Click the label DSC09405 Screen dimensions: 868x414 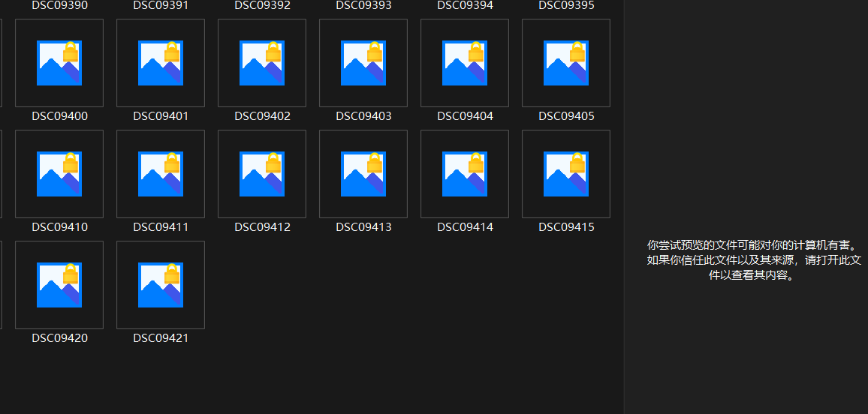566,116
